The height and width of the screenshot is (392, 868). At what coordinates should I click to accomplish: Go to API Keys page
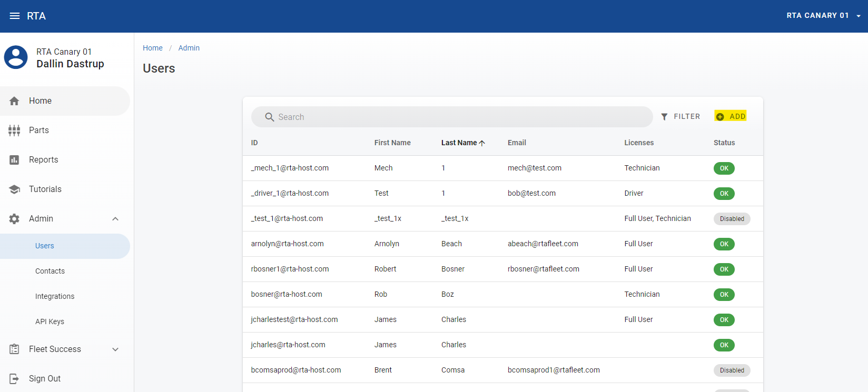coord(50,321)
